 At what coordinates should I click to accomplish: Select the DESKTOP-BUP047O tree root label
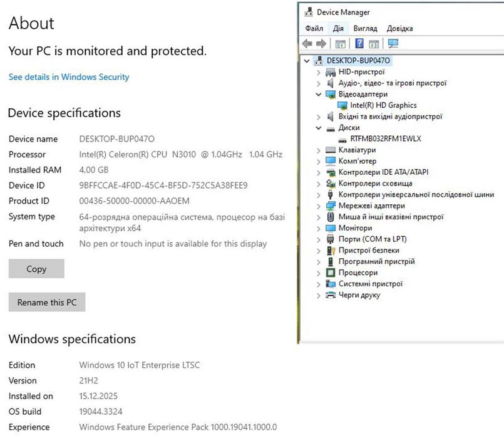click(358, 60)
